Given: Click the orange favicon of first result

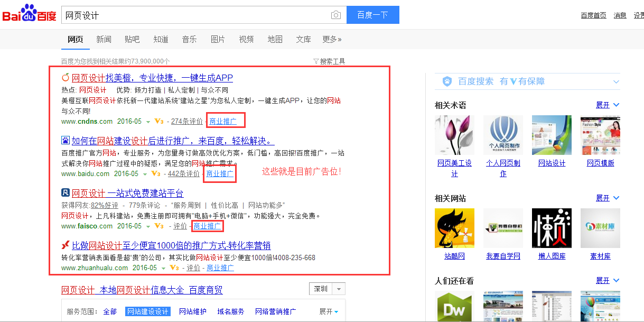Looking at the screenshot, I should pyautogui.click(x=66, y=78).
